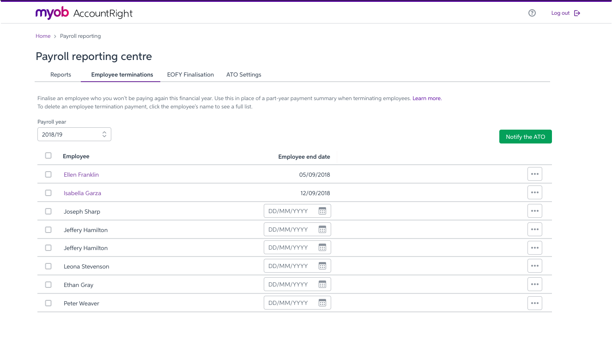Open the help question mark icon
Viewport: 612px width, 364px height.
pos(532,13)
